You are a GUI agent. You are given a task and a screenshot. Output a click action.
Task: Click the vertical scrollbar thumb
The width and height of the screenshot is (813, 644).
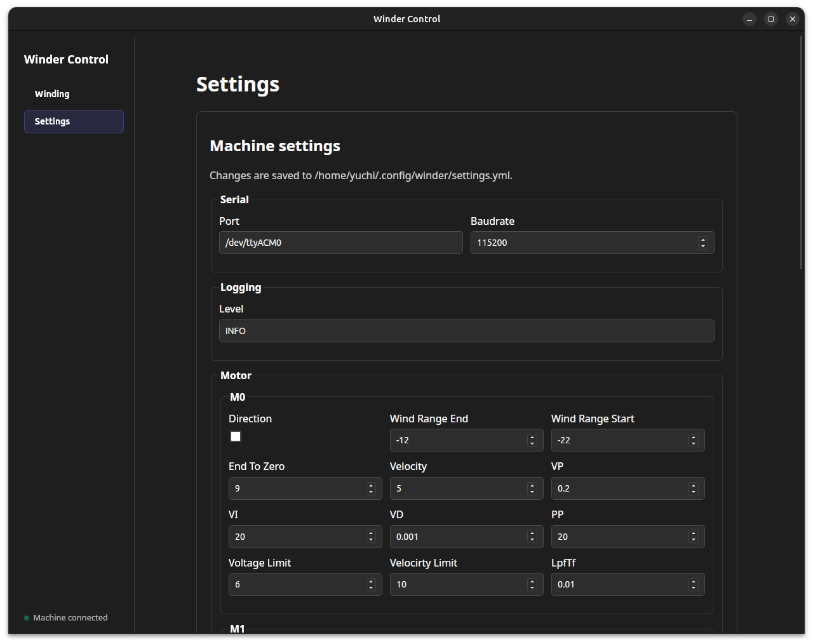pos(802,152)
